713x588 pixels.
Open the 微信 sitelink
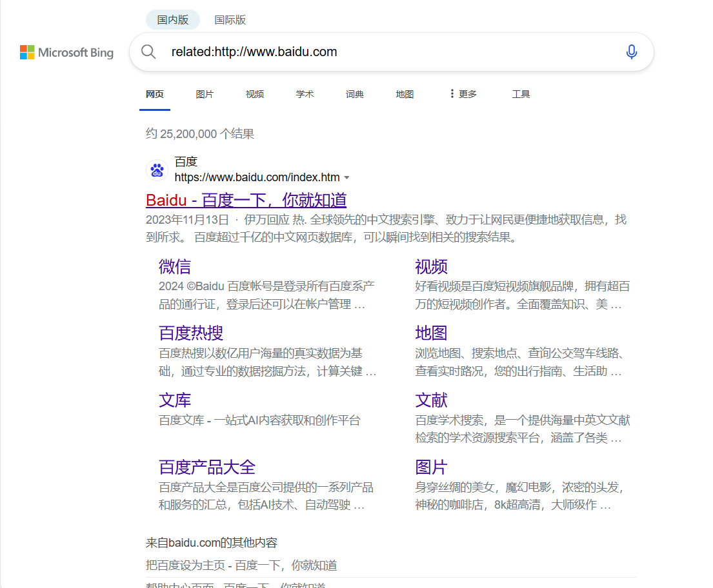[175, 266]
